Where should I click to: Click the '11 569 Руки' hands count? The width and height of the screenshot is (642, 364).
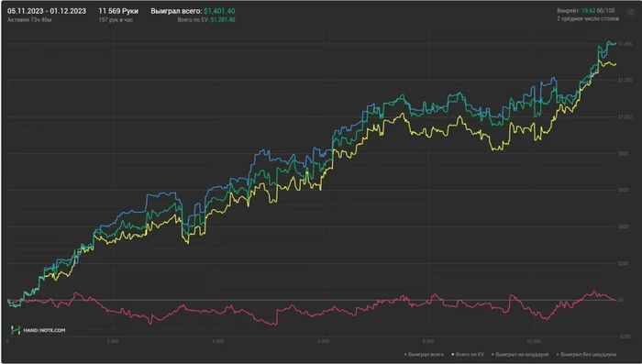point(118,11)
